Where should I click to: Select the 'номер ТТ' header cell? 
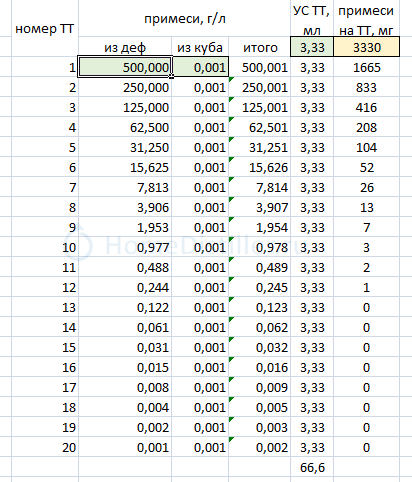[45, 28]
